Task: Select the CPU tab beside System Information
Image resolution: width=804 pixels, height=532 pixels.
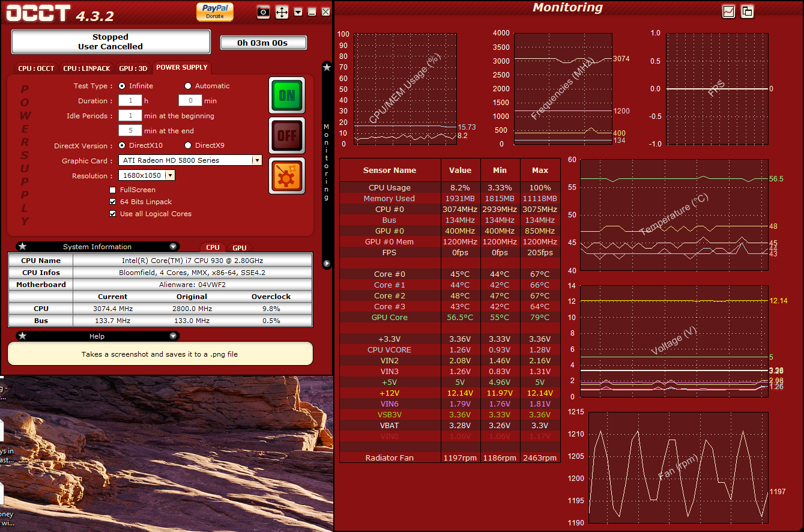Action: 213,247
